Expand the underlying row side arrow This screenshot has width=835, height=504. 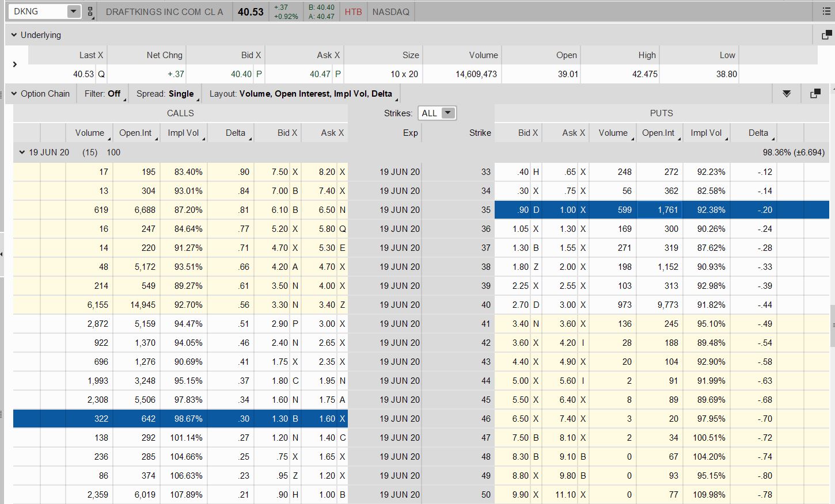15,64
